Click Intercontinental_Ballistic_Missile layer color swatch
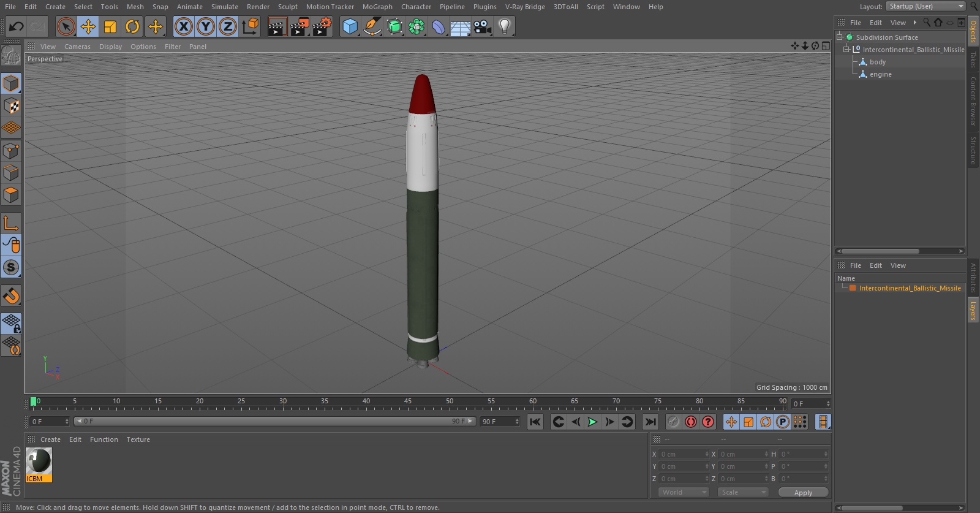 click(853, 288)
